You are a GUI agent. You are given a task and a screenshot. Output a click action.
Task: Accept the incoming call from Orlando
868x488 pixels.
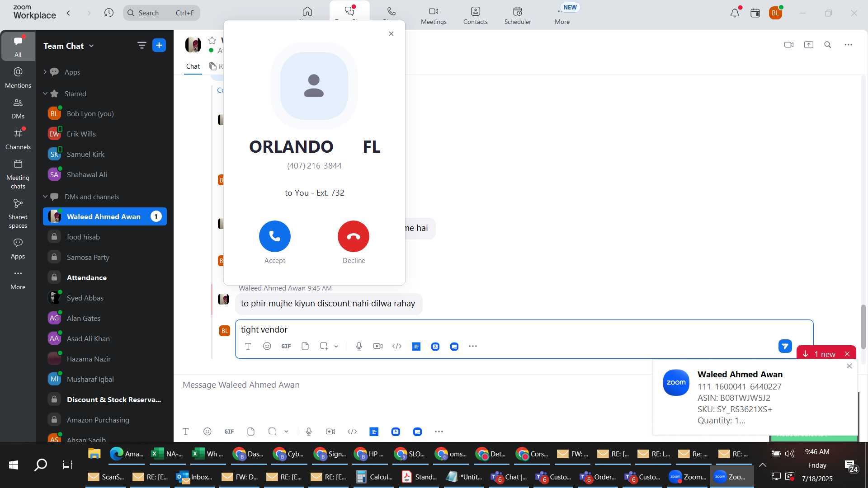click(274, 236)
